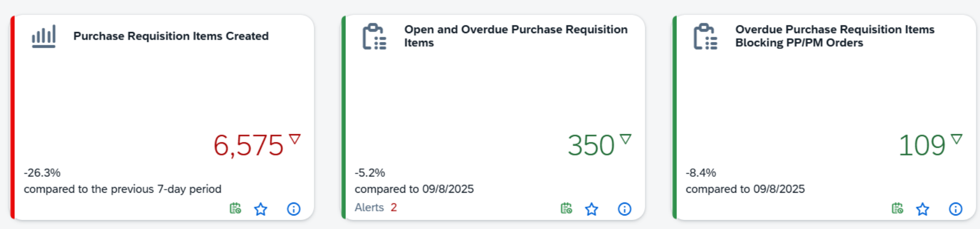980x229 pixels.
Task: Open info for Purchase Requisition Items Created
Action: [x=294, y=209]
